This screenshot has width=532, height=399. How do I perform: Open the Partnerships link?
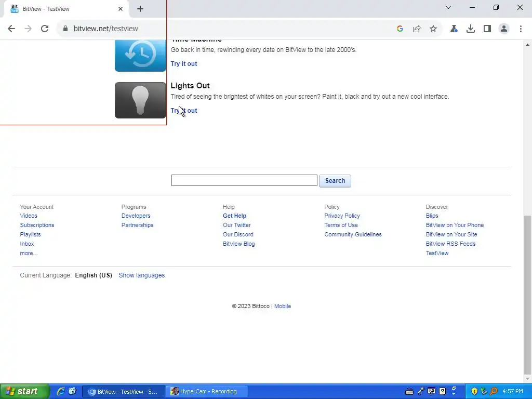point(137,225)
